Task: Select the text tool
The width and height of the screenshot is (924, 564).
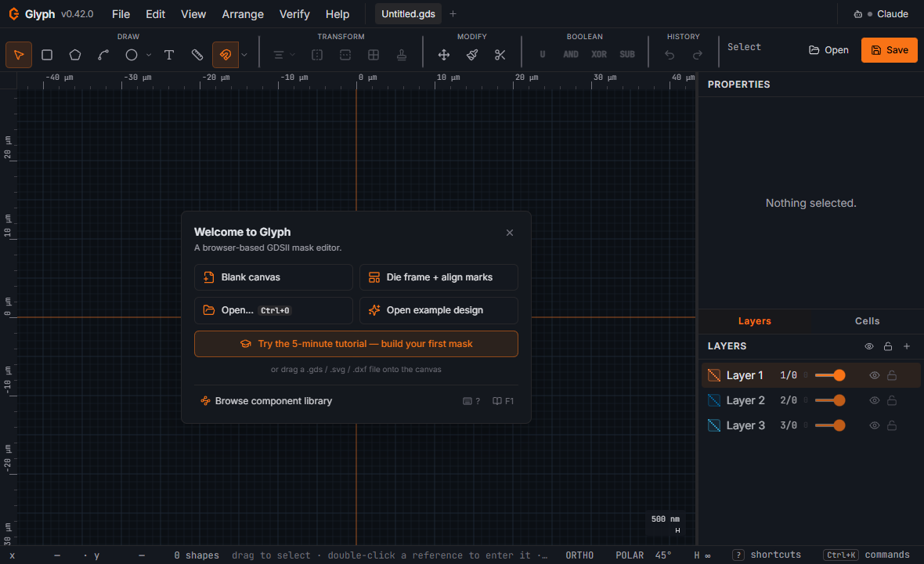Action: click(169, 55)
